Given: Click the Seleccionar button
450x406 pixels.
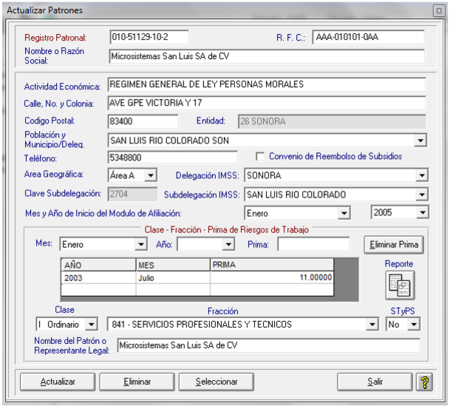Looking at the screenshot, I should [216, 382].
